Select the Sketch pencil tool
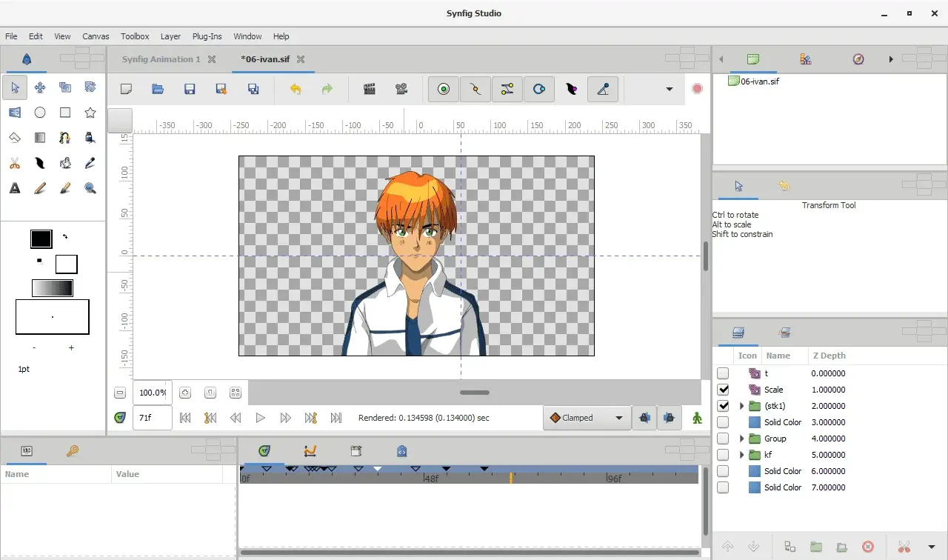 [40, 188]
